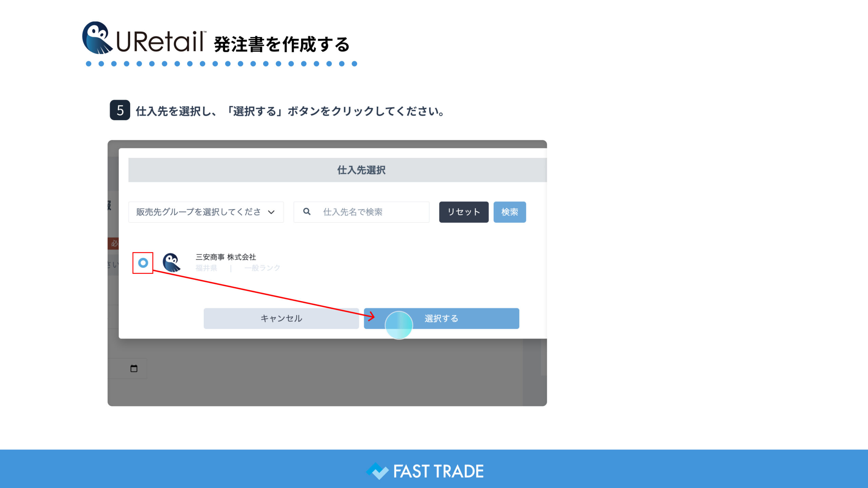Click the 選択する confirm button
Viewport: 868px width, 488px height.
441,318
